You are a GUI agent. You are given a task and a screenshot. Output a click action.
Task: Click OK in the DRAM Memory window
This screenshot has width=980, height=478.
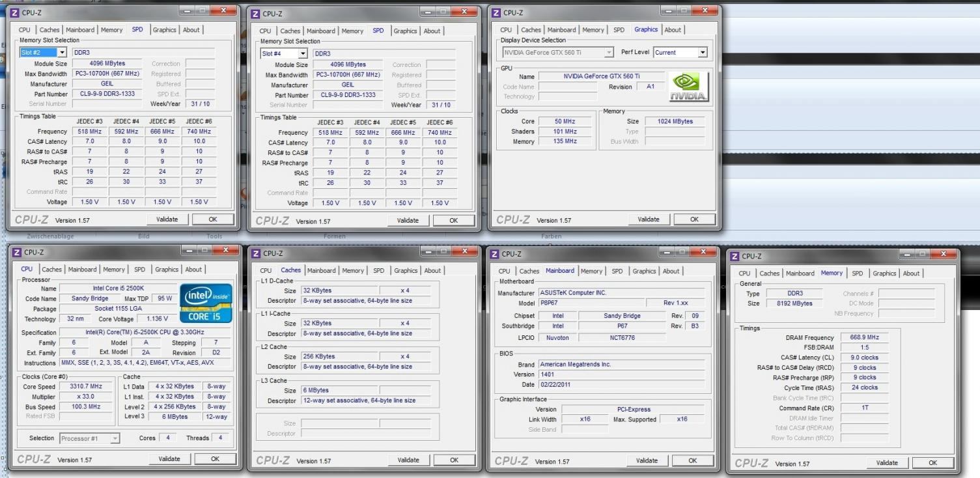click(933, 463)
